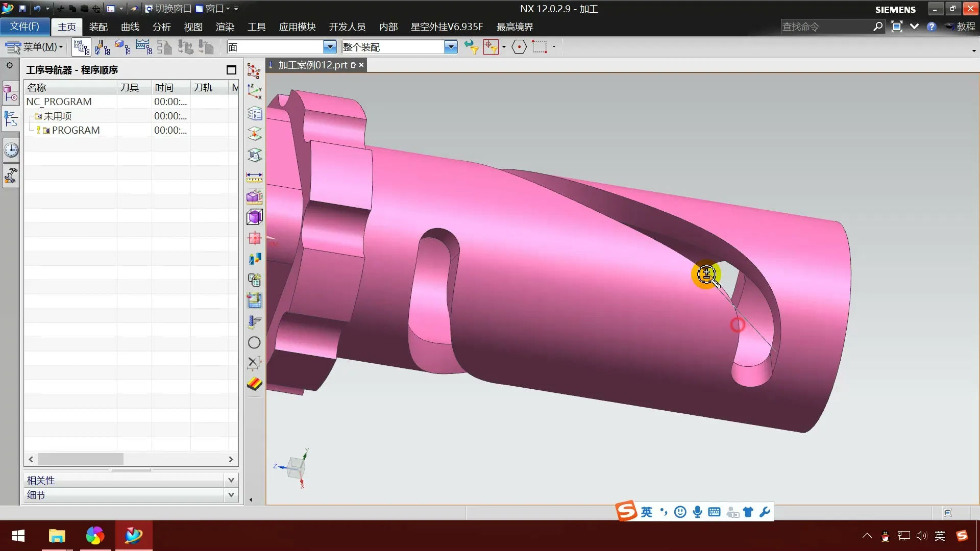Screen dimensions: 980x551
Task: Open the 分析 ribbon tab
Action: [161, 27]
